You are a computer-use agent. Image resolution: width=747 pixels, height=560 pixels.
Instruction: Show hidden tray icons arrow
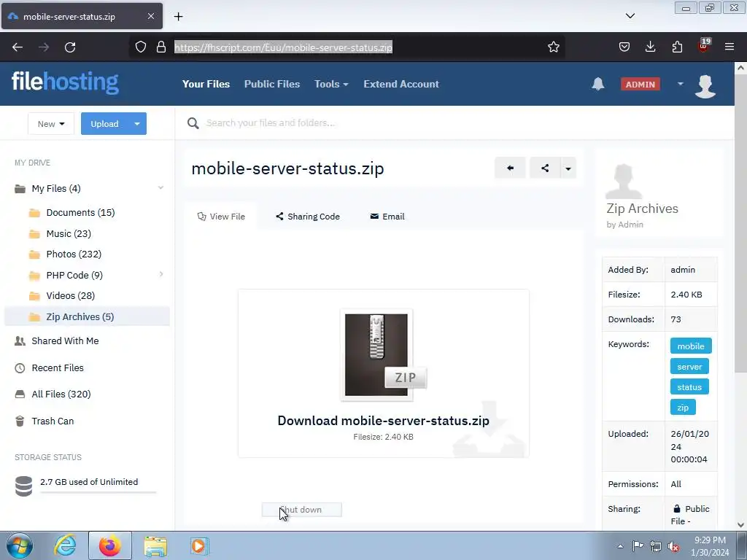tap(620, 546)
